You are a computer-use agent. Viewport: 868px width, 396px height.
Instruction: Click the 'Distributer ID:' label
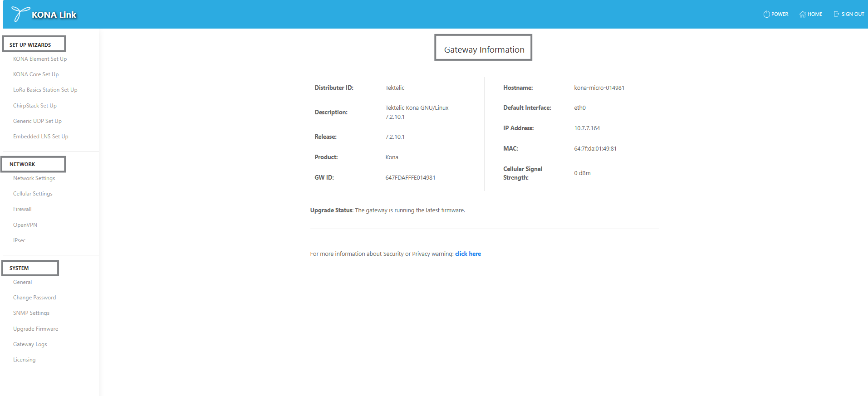pyautogui.click(x=334, y=88)
